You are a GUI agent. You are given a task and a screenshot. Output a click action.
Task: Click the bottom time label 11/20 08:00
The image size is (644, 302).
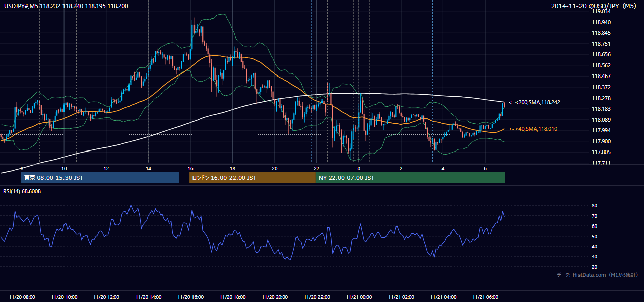click(22, 297)
